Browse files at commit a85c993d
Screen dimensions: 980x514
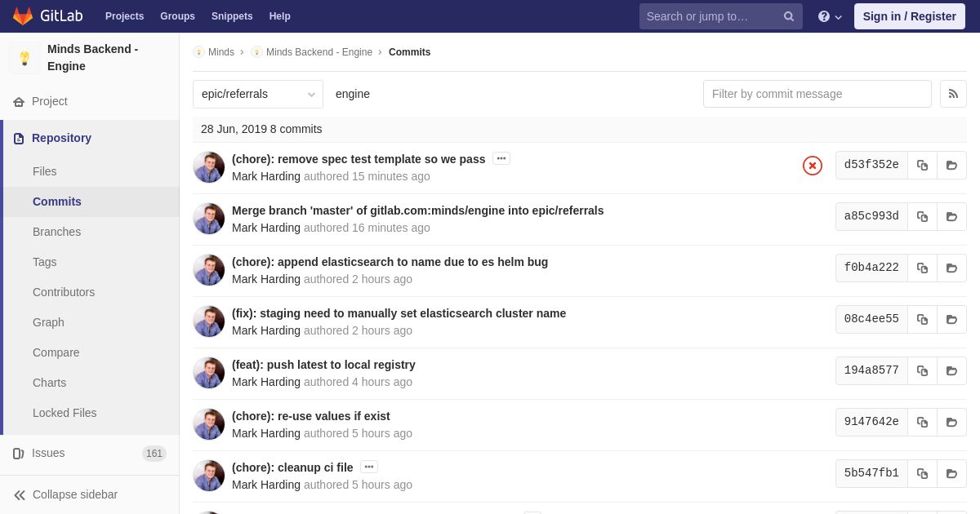point(951,216)
